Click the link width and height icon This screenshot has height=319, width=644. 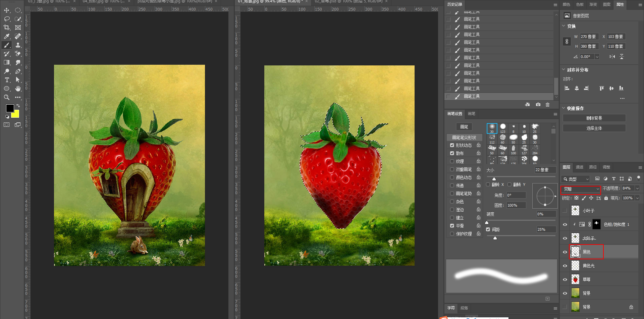tap(567, 42)
